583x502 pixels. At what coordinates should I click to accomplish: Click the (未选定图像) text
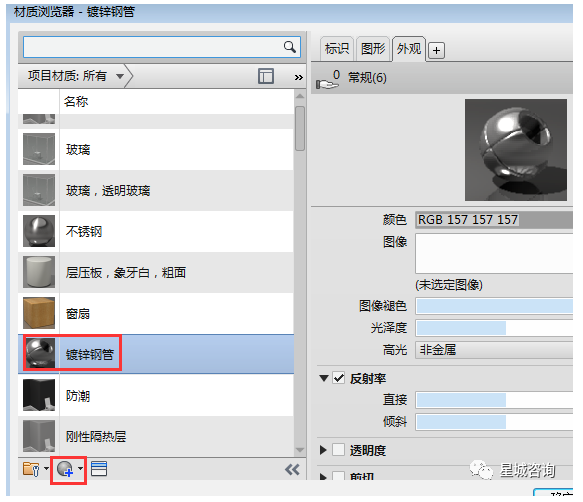(x=449, y=285)
